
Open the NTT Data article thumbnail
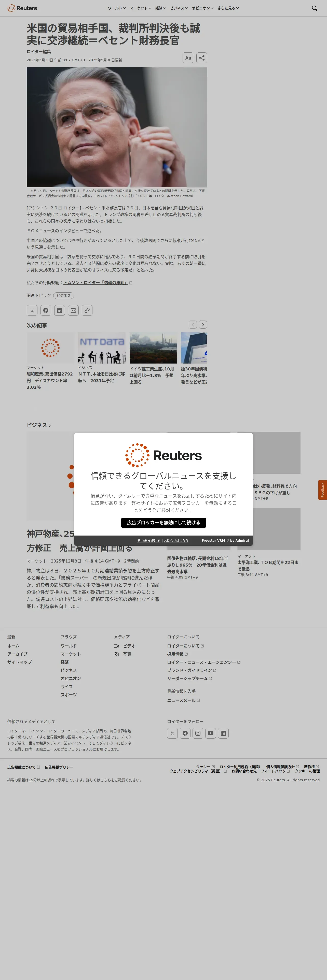coord(102,348)
